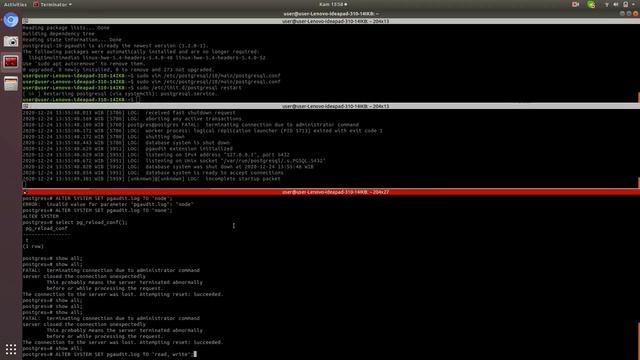
Task: Click the screen recording tray indicator
Action: [576, 4]
